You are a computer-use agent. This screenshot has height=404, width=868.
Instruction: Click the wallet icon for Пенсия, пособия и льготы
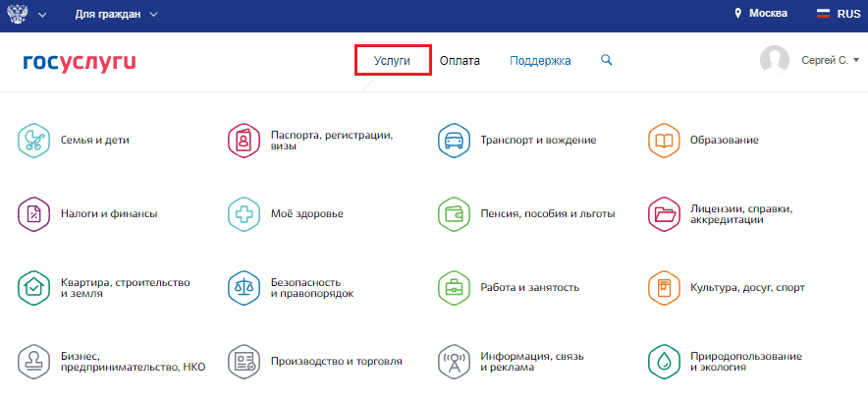click(454, 214)
